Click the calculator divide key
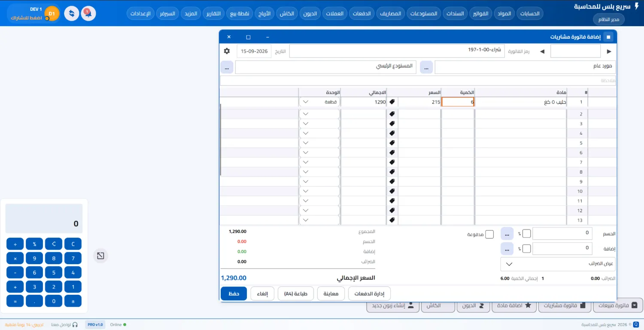644x330 pixels. (15, 244)
